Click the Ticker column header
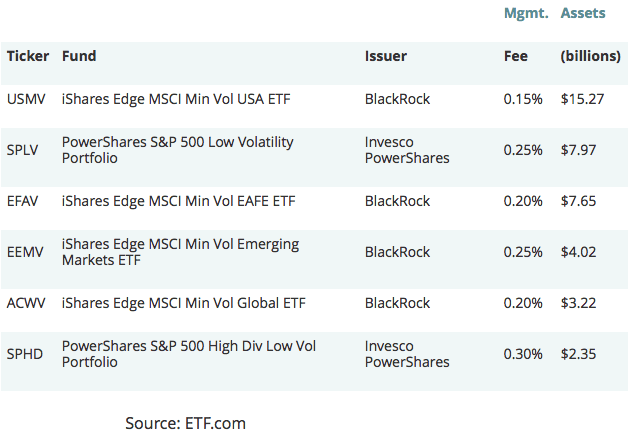Viewport: 633px width, 440px height. [x=28, y=56]
